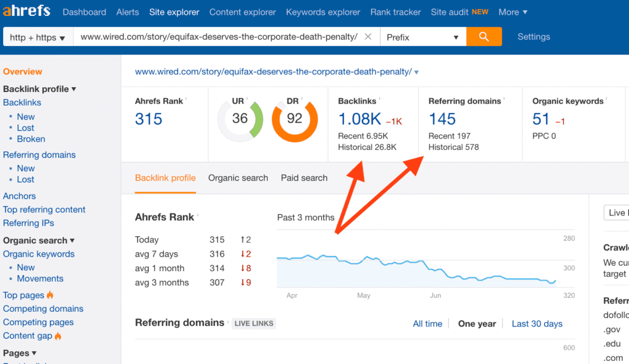Clear the URL with the X icon
Screen dimensions: 629x364
pyautogui.click(x=368, y=37)
